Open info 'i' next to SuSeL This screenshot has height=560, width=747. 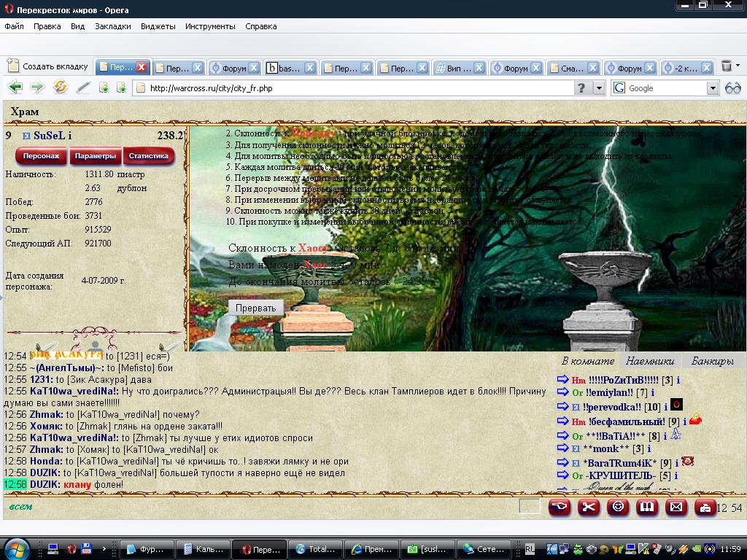tap(69, 136)
